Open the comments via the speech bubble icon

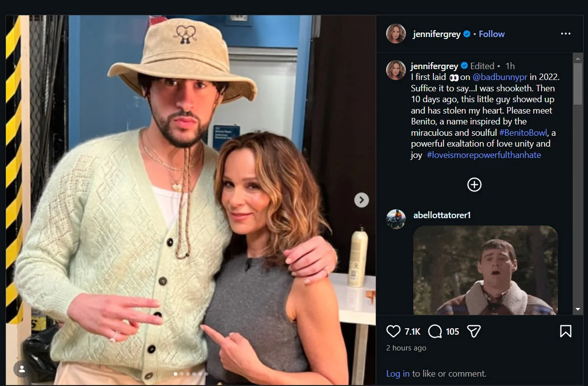click(434, 331)
